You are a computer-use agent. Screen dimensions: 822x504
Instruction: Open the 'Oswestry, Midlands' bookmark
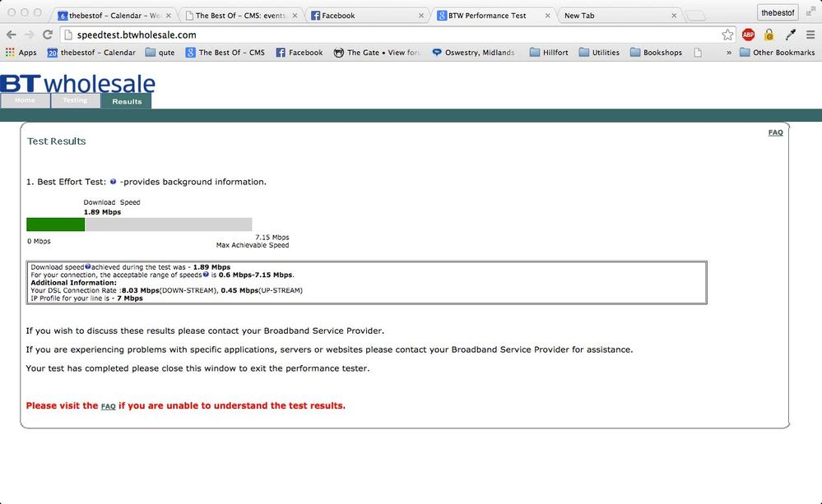pyautogui.click(x=473, y=53)
